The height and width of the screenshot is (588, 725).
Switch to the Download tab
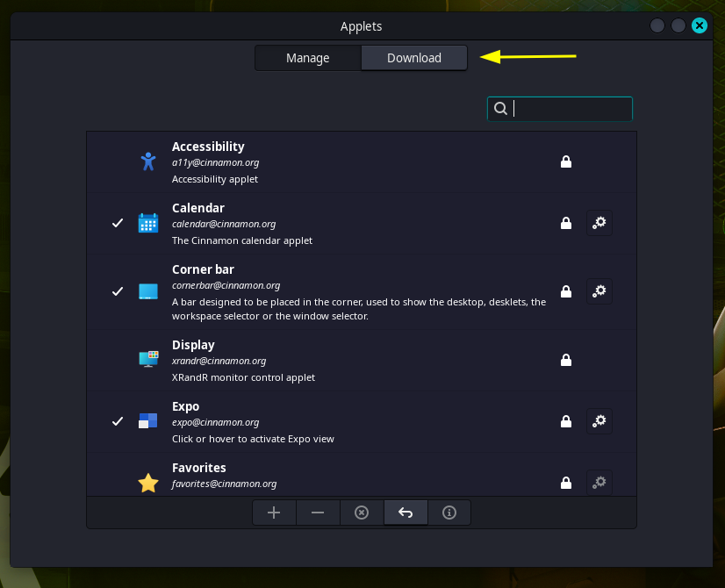(414, 58)
